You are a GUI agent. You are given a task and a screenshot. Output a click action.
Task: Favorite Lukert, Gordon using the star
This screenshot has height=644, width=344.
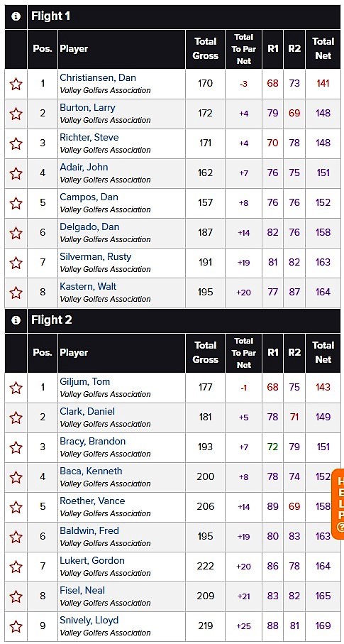pyautogui.click(x=16, y=567)
